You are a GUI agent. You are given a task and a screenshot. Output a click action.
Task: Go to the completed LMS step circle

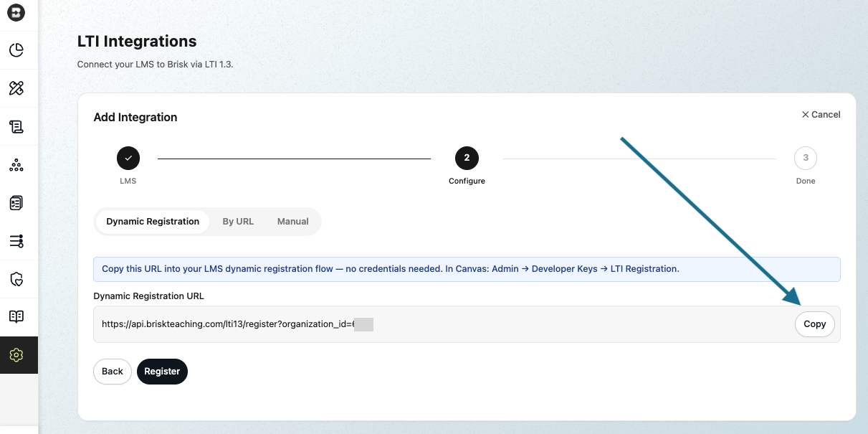tap(128, 158)
